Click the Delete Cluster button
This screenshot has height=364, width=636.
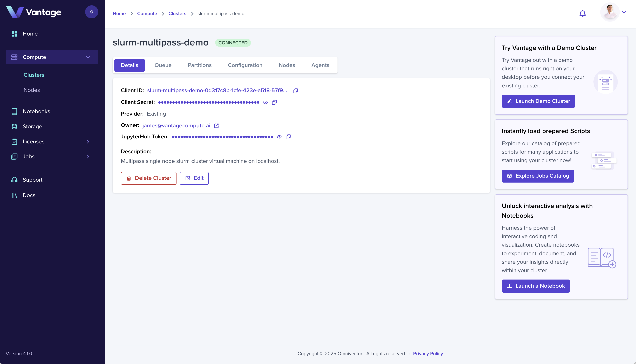pos(148,178)
